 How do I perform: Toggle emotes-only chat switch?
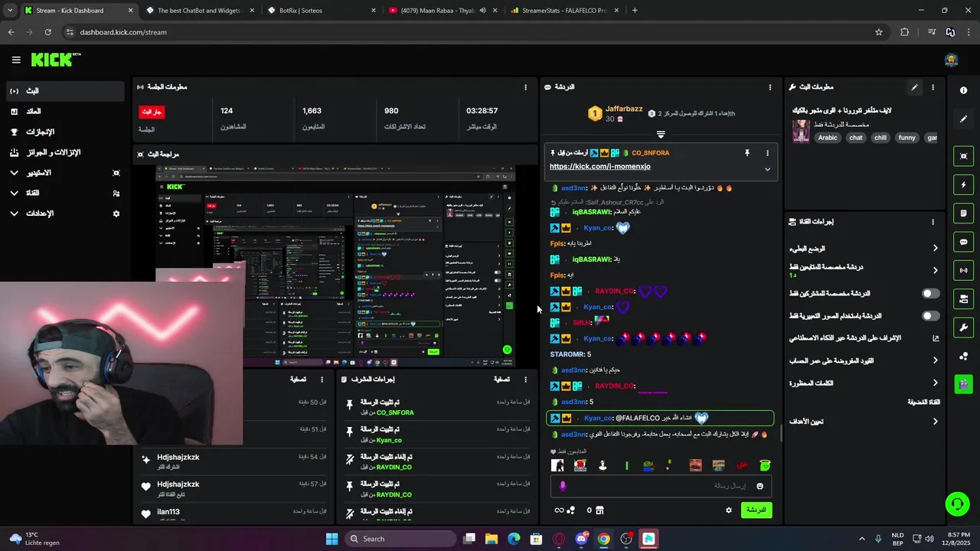(x=930, y=315)
